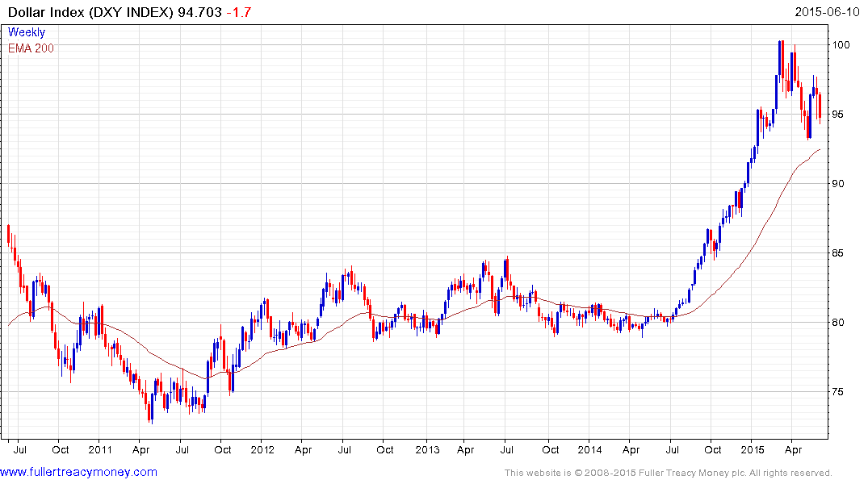Open the www.fullertreacymoney.com link
The image size is (868, 484).
pyautogui.click(x=78, y=473)
